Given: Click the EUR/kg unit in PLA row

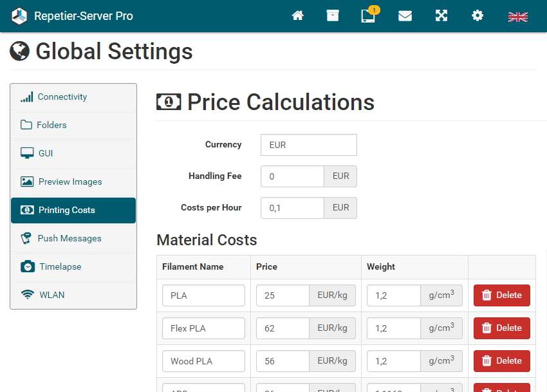Looking at the screenshot, I should (x=332, y=295).
